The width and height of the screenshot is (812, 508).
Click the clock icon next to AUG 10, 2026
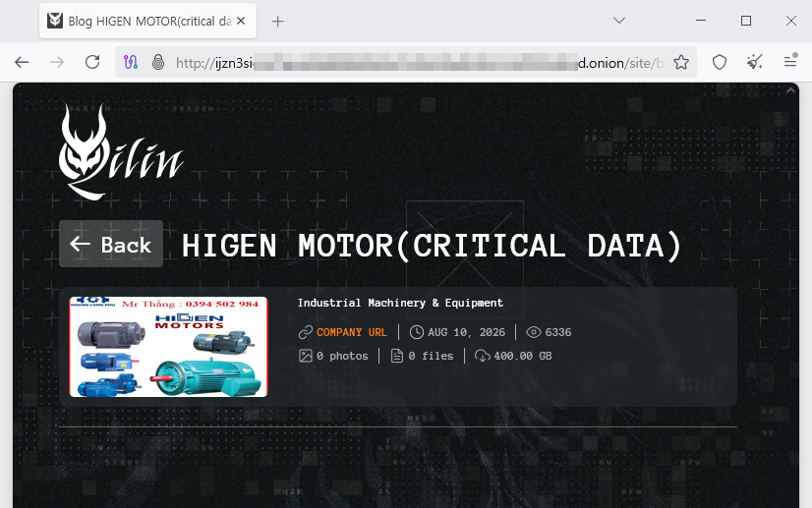point(417,332)
